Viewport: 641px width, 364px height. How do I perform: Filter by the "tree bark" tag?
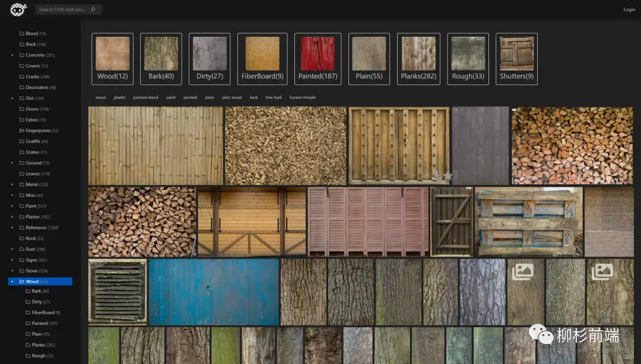[x=274, y=97]
